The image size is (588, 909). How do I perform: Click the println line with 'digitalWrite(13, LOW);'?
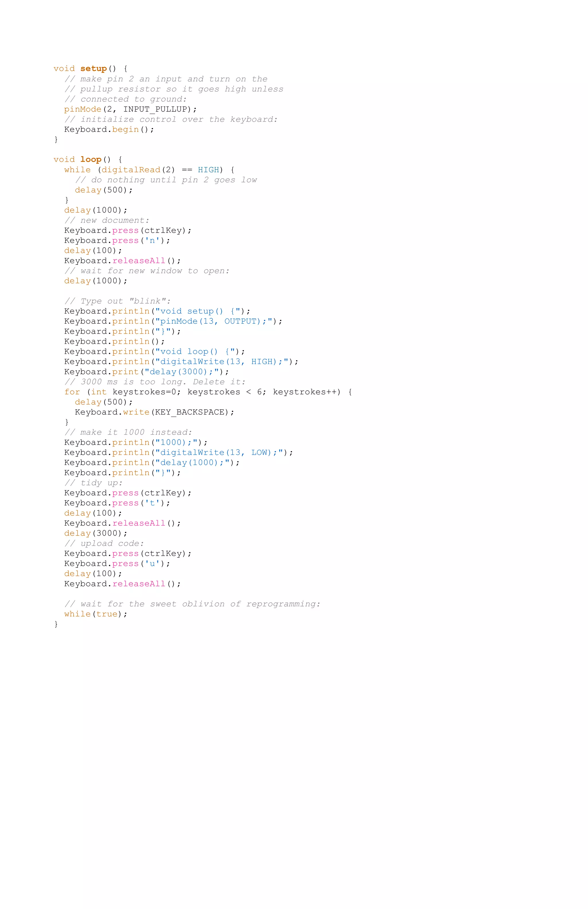(179, 453)
